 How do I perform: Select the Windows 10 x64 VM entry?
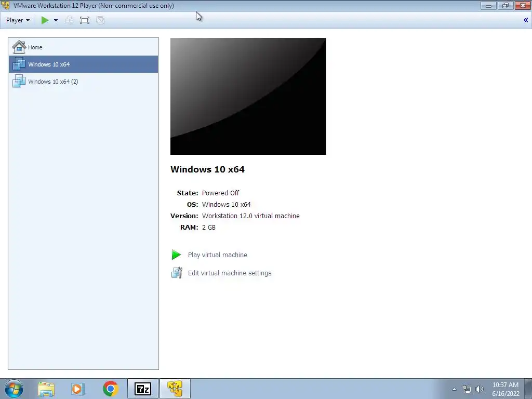[83, 64]
